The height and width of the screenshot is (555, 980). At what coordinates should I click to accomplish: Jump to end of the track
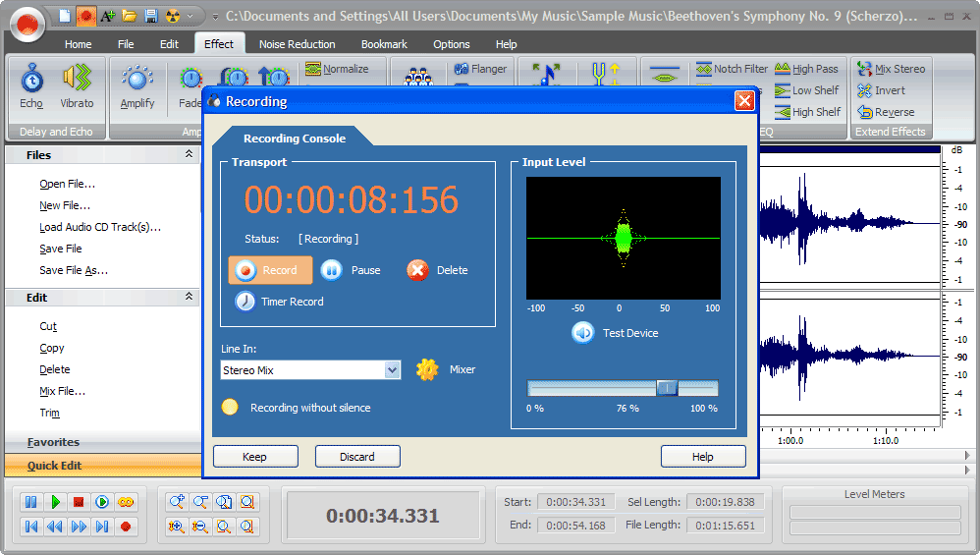102,527
